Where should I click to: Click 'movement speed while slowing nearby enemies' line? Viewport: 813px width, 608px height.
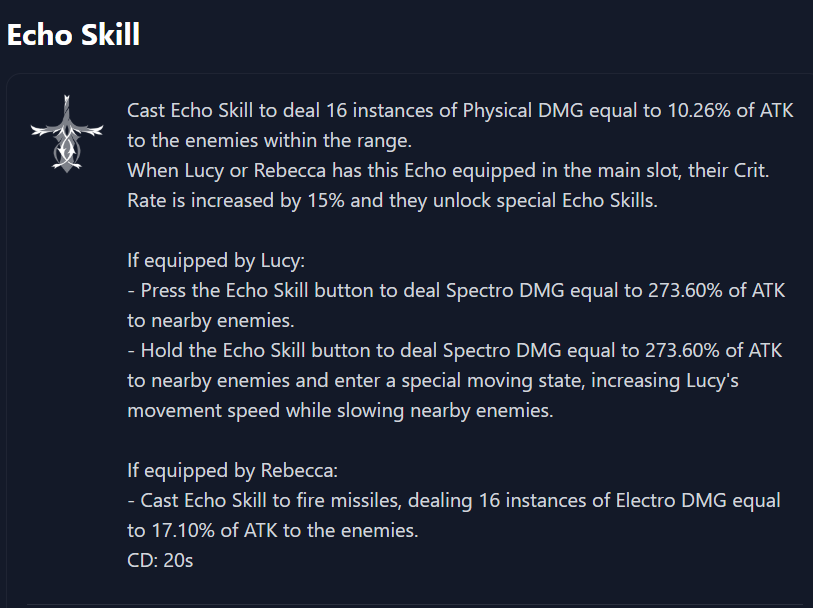[x=340, y=411]
